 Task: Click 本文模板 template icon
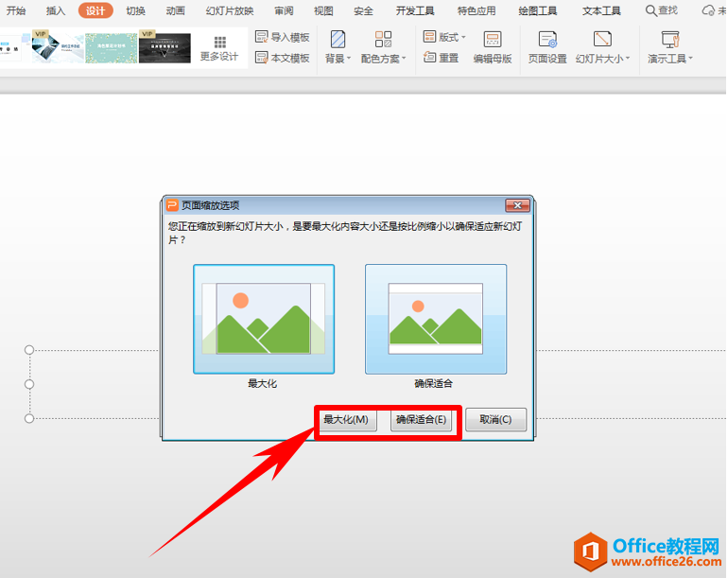(x=262, y=58)
